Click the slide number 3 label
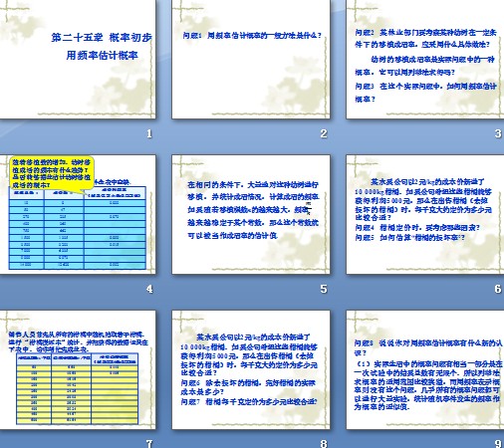The width and height of the screenshot is (504, 448). (498, 133)
